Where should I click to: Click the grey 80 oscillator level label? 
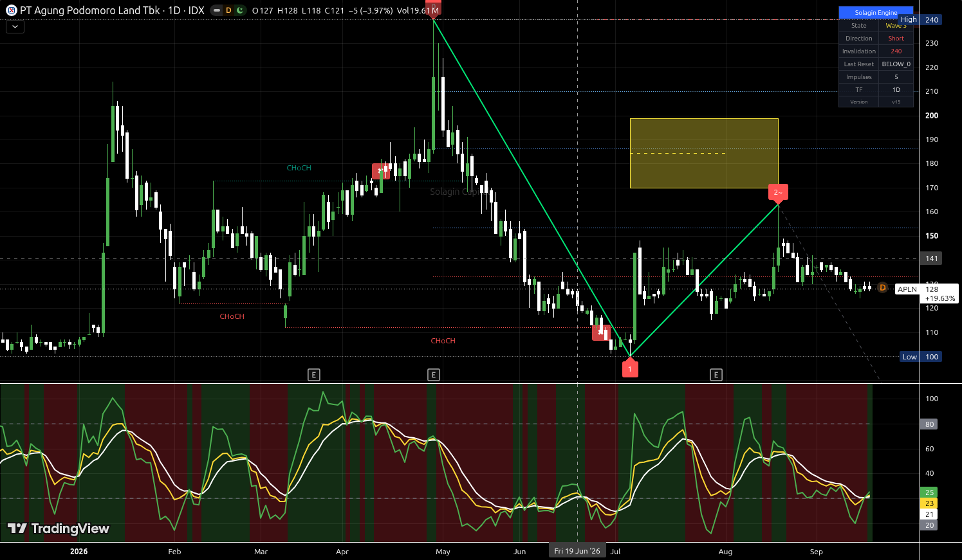[929, 424]
